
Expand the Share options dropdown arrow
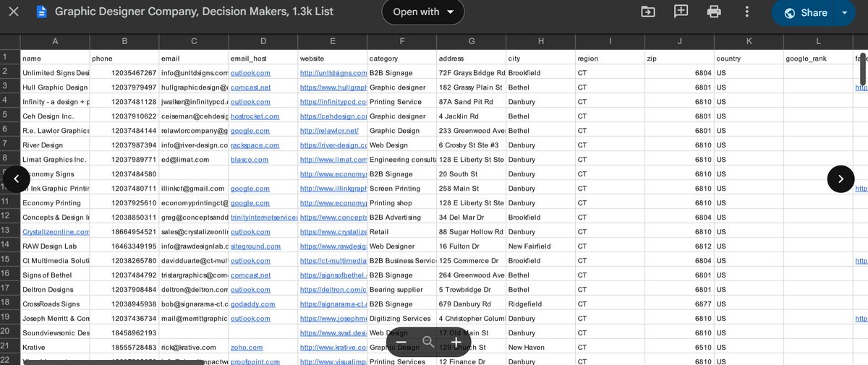[x=844, y=12]
